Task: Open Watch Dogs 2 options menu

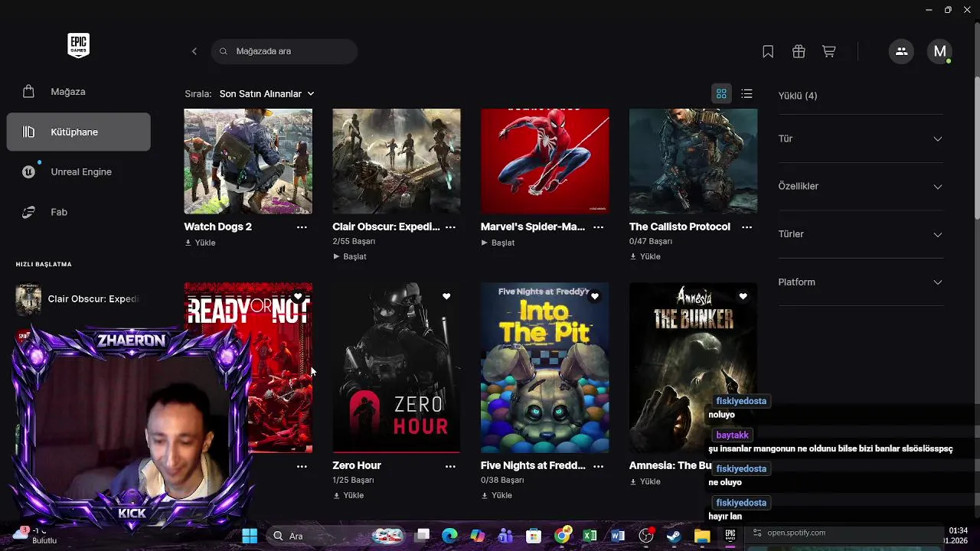Action: pyautogui.click(x=302, y=227)
